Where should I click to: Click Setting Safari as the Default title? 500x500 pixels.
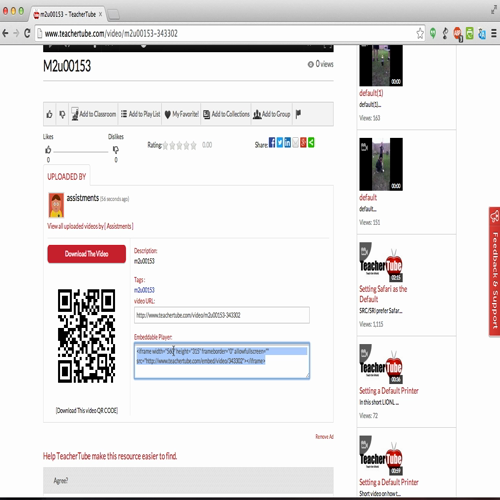point(383,294)
